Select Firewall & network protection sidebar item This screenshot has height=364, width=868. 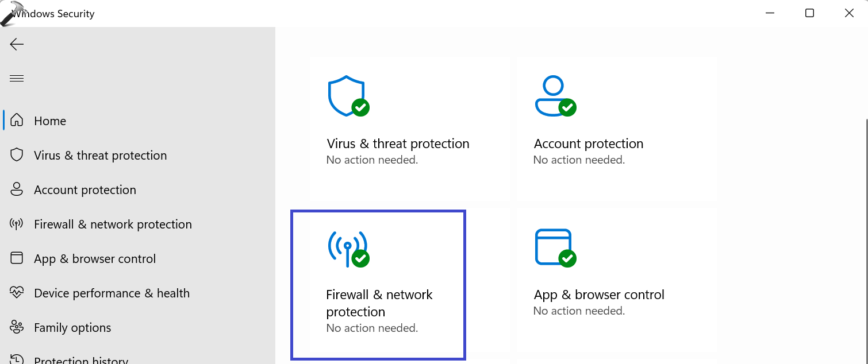(x=113, y=224)
